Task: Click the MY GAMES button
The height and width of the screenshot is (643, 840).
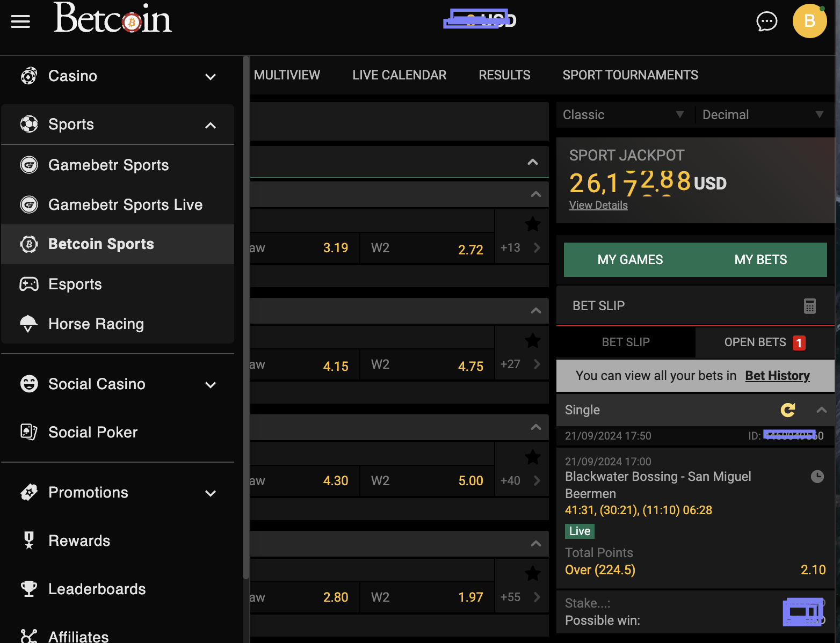Action: click(630, 260)
